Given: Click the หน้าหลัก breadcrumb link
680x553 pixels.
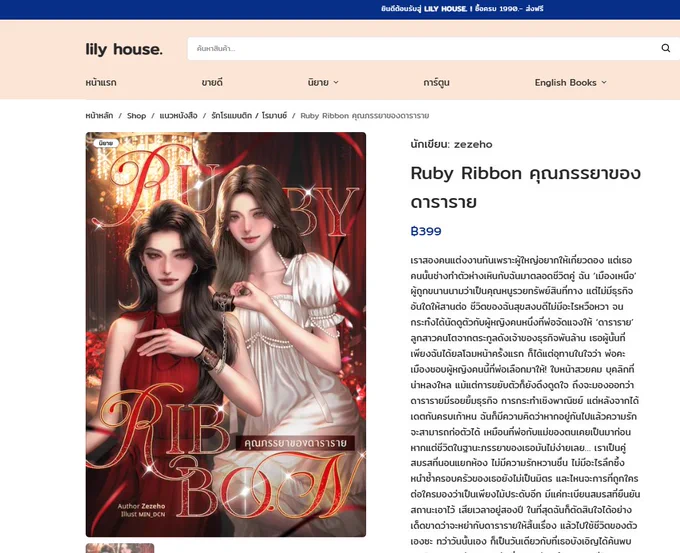Looking at the screenshot, I should click(99, 116).
